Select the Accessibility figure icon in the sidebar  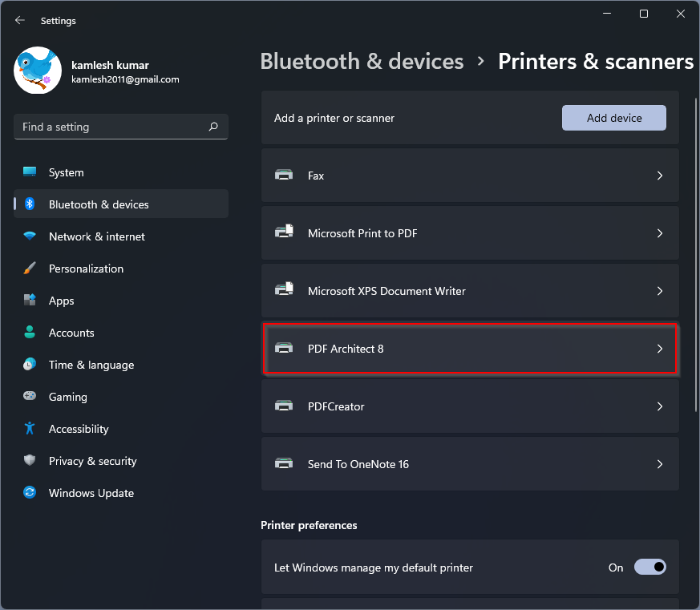tap(30, 428)
